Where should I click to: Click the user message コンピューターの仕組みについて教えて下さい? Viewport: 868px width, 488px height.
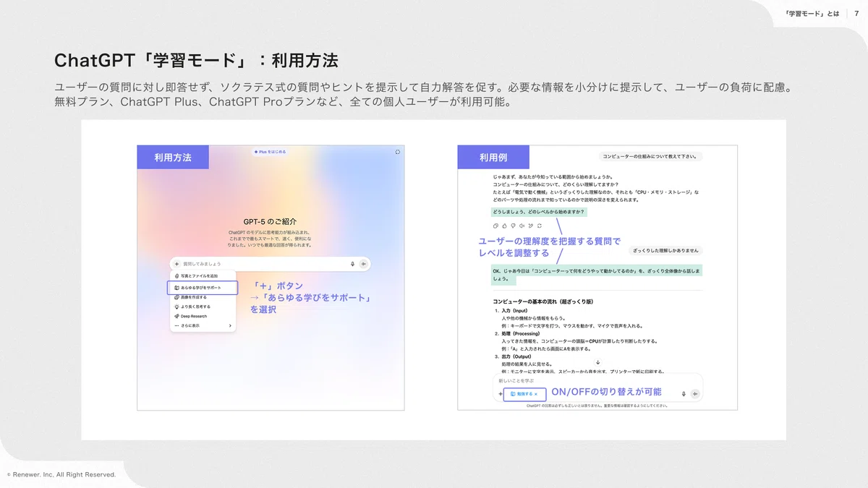click(x=651, y=157)
